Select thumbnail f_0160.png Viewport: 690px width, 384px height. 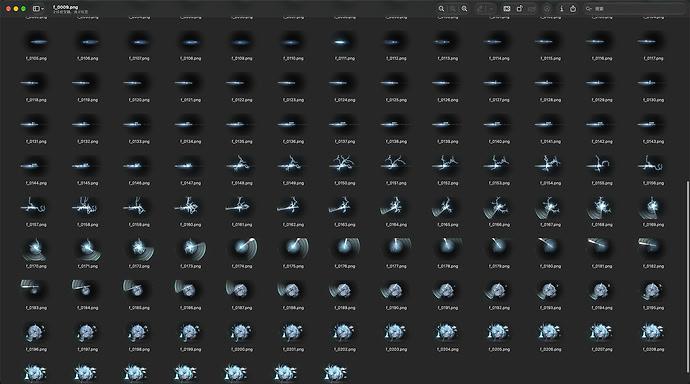[190, 208]
